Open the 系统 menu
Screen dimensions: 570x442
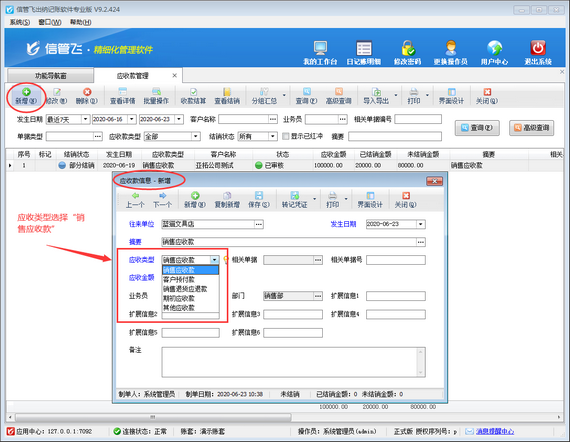pyautogui.click(x=20, y=22)
